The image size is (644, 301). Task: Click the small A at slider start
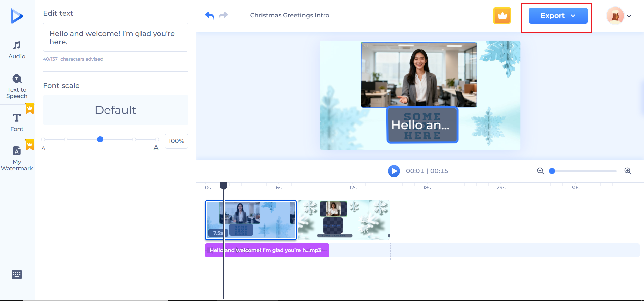[x=43, y=148]
